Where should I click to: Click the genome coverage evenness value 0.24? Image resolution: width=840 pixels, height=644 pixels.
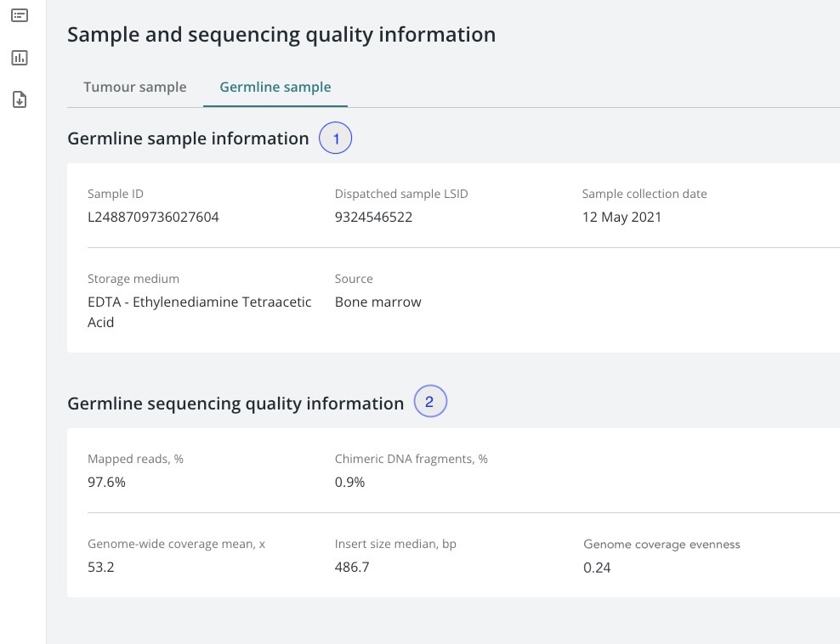pos(597,567)
